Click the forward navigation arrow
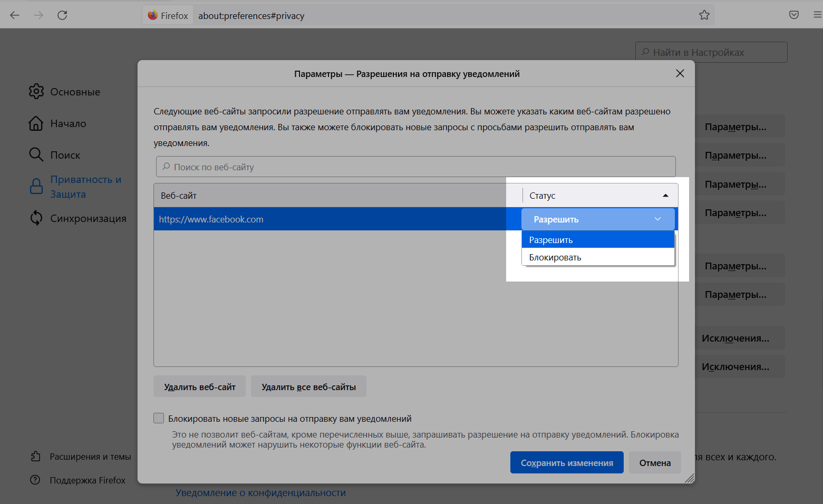The height and width of the screenshot is (504, 823). 38,15
